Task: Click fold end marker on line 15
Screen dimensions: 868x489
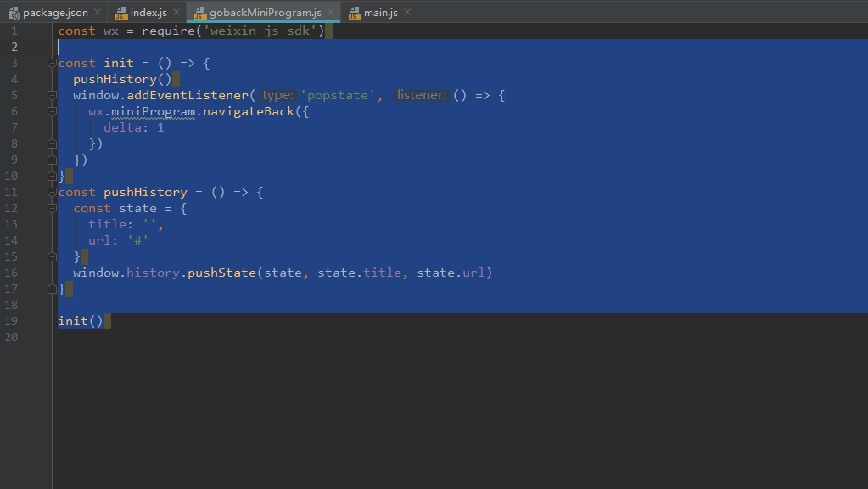Action: 52,257
